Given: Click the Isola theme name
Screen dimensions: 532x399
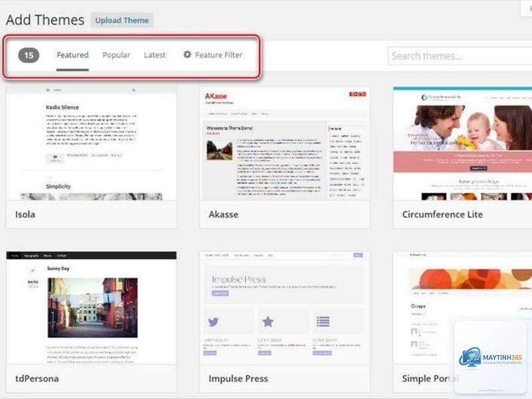Looking at the screenshot, I should tap(25, 214).
